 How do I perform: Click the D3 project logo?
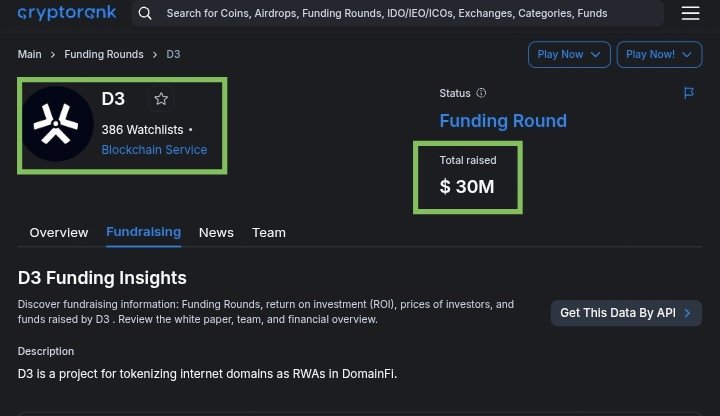coord(57,124)
